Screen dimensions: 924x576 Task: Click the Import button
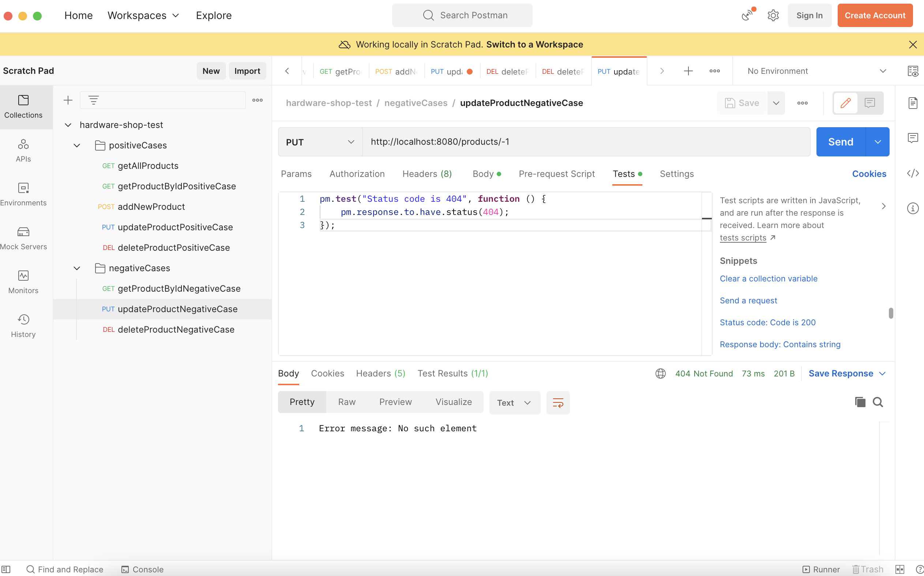pyautogui.click(x=247, y=71)
